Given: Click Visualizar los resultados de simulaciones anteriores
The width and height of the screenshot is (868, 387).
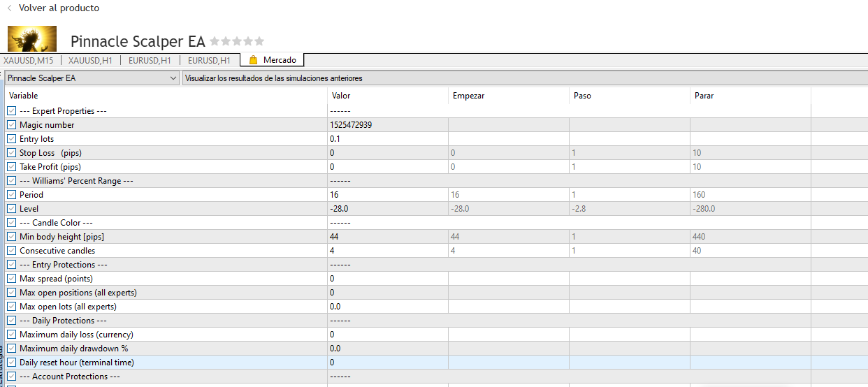Looking at the screenshot, I should point(273,78).
